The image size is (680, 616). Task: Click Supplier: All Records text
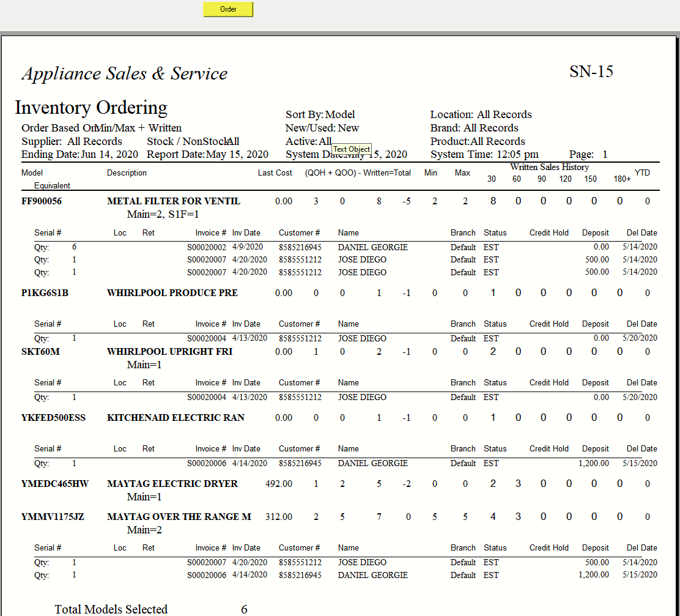click(x=72, y=141)
